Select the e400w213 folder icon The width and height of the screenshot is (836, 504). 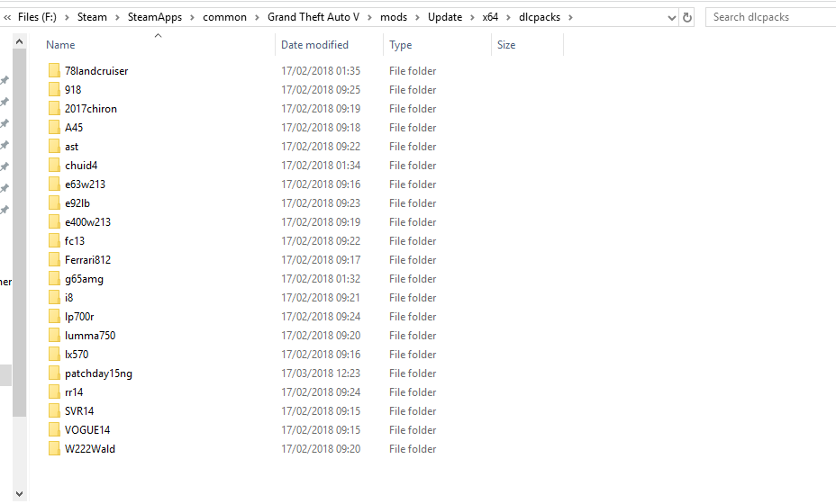[x=54, y=222]
